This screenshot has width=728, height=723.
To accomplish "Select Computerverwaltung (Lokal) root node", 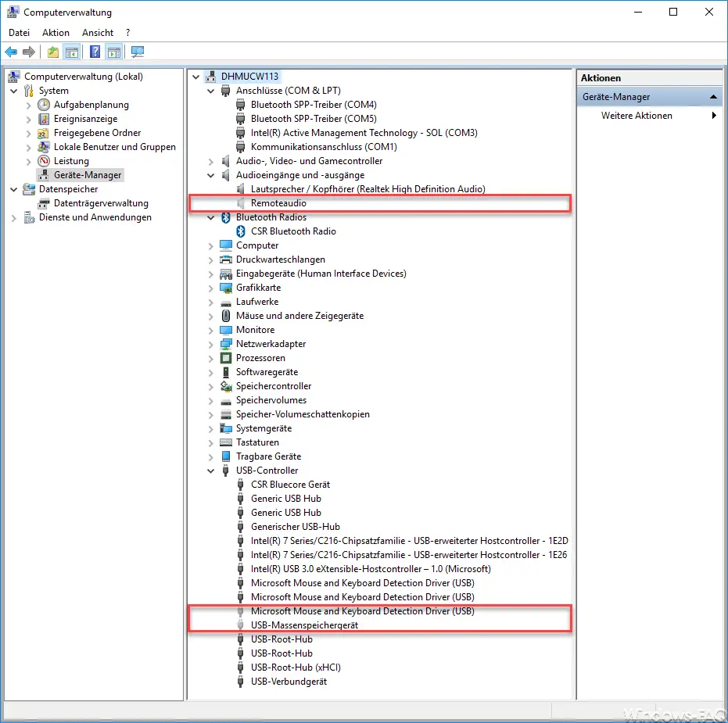I will 84,77.
